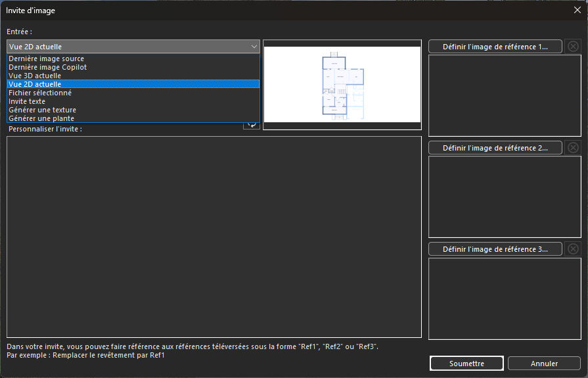Viewport: 588px width, 378px height.
Task: Clear reference image 1 with the X icon
Action: tap(573, 47)
